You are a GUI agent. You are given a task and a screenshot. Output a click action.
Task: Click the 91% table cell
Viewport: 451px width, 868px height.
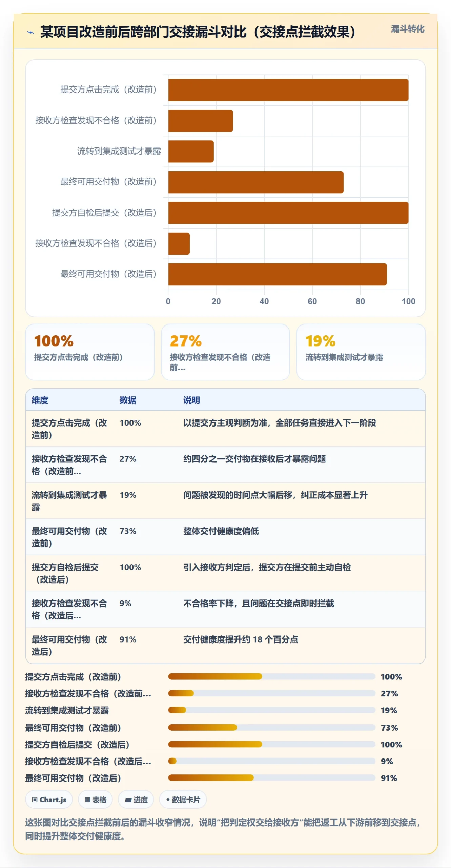point(128,639)
